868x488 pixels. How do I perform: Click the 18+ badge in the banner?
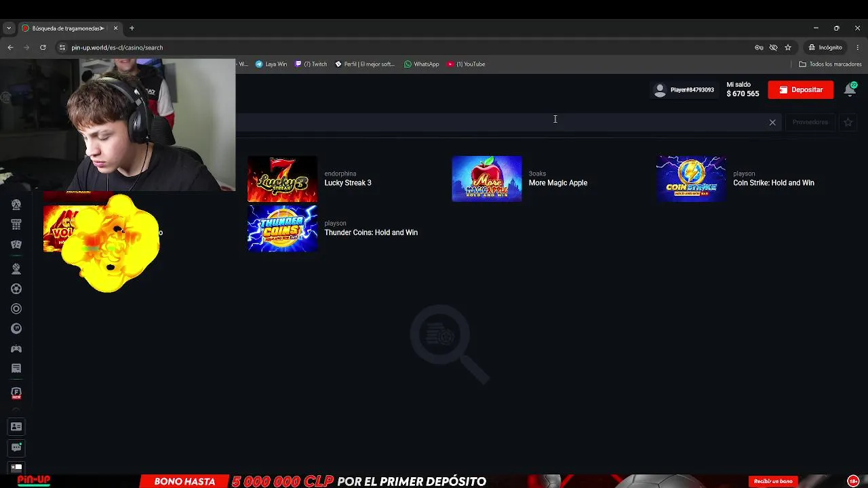click(853, 481)
